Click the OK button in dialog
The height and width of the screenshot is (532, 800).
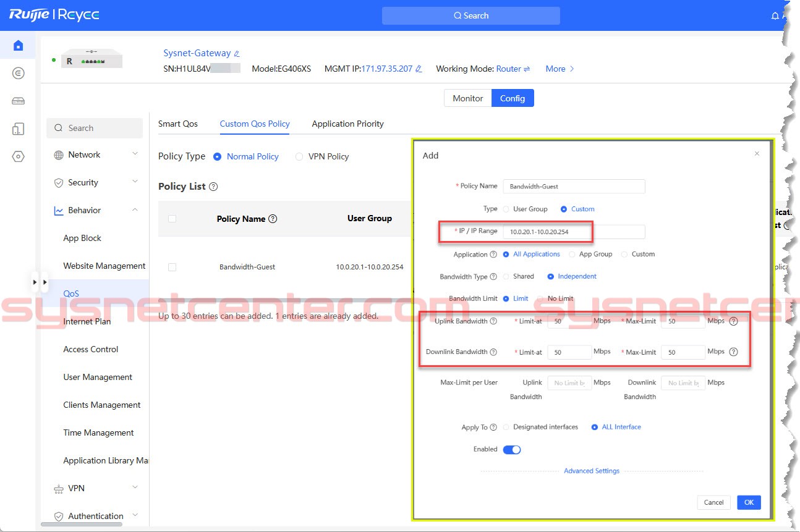pos(749,502)
